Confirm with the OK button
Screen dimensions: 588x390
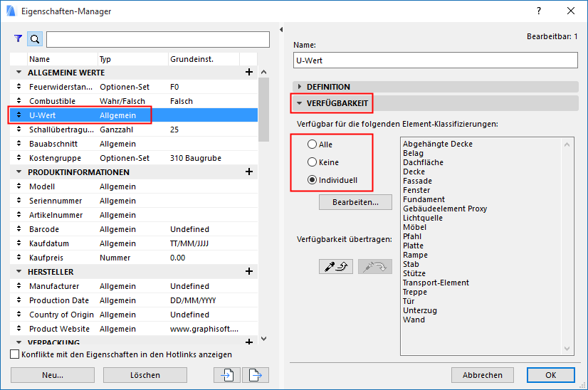(x=550, y=375)
